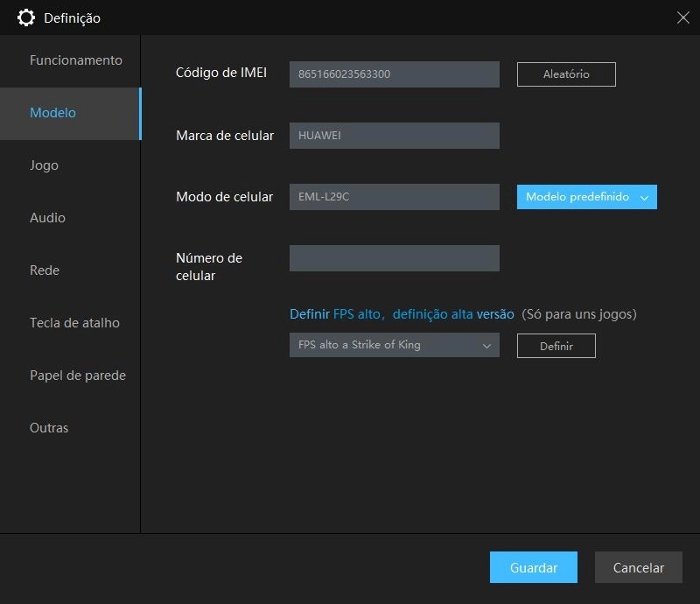Click Cancelar to discard changes

pyautogui.click(x=638, y=567)
